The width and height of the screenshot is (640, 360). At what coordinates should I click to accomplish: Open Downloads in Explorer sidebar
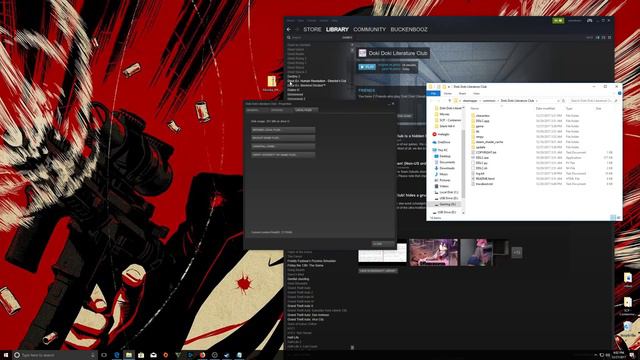445,168
